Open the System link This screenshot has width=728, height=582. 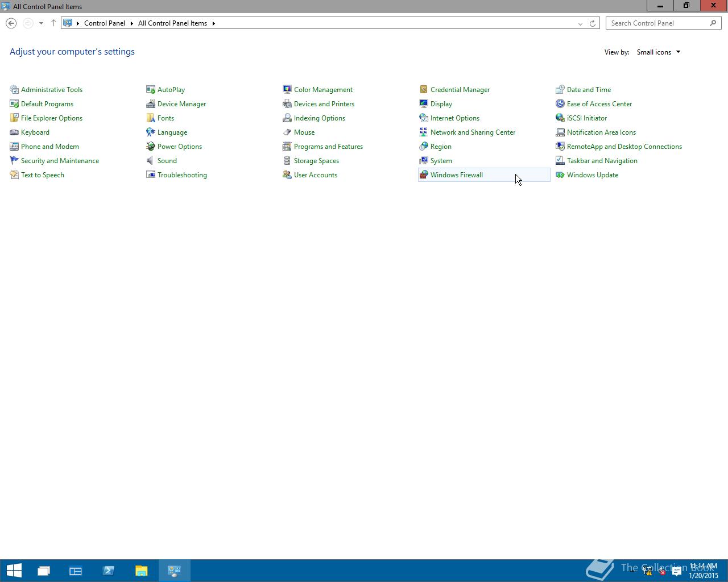[x=441, y=161]
